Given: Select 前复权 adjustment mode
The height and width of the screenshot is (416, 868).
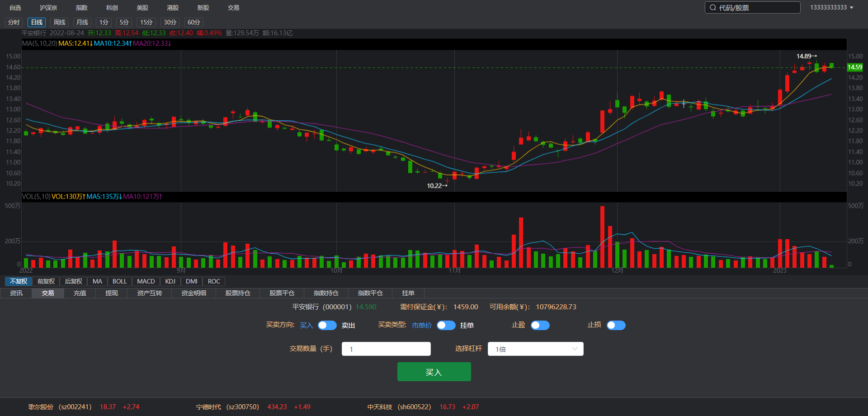Looking at the screenshot, I should 46,281.
